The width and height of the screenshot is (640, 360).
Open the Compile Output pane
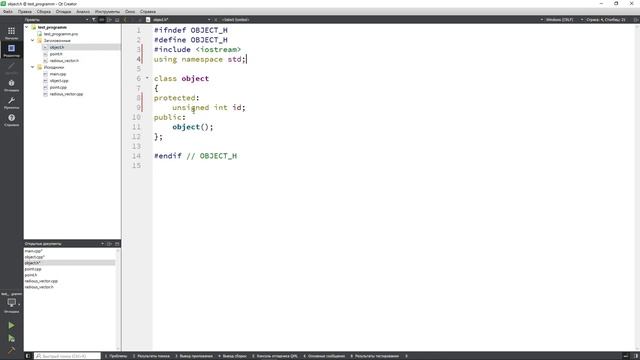click(x=232, y=356)
